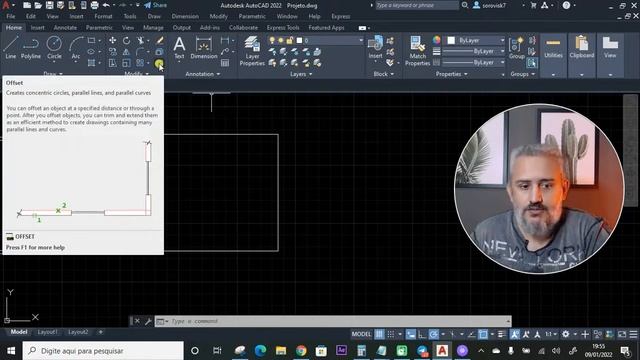Screen dimensions: 640x360
Task: Click the Model tab
Action: 19,332
